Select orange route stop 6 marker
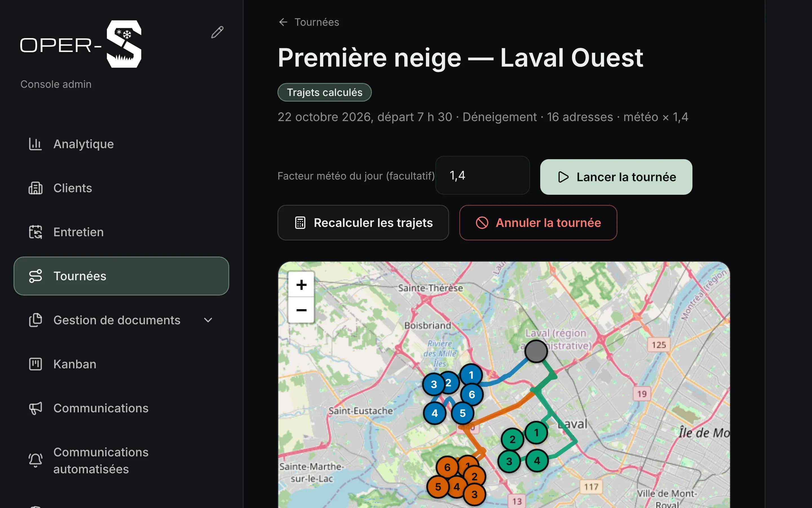Viewport: 812px width, 508px height. (x=447, y=467)
